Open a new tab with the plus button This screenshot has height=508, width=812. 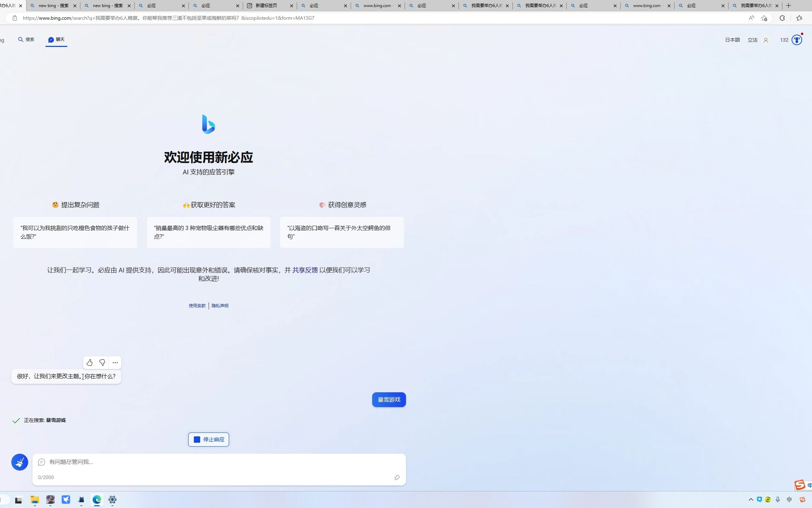click(x=789, y=6)
